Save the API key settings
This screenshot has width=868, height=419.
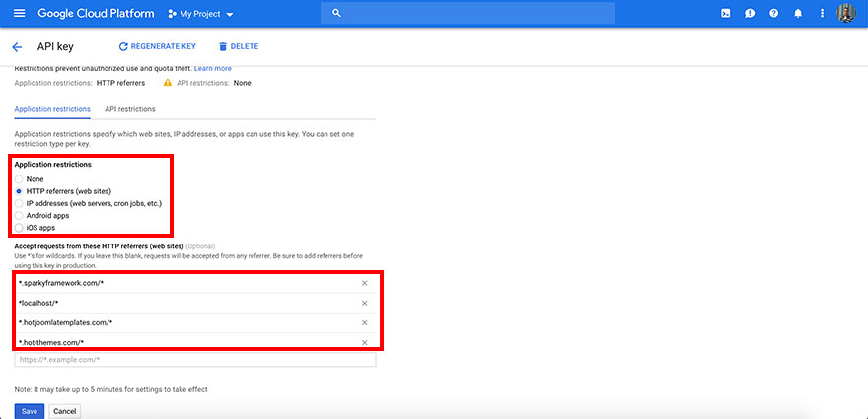click(30, 411)
